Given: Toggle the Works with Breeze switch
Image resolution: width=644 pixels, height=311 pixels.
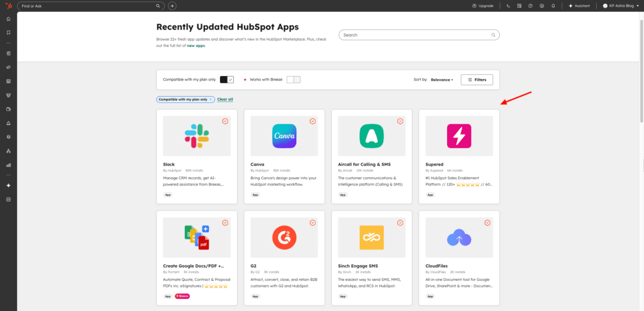Looking at the screenshot, I should 294,80.
